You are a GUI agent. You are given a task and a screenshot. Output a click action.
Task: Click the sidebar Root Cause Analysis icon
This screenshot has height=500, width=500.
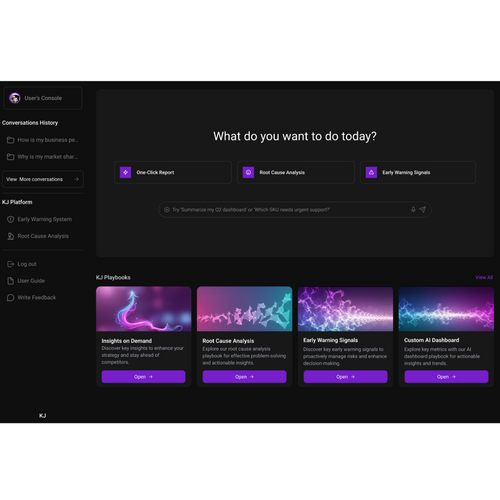click(10, 236)
